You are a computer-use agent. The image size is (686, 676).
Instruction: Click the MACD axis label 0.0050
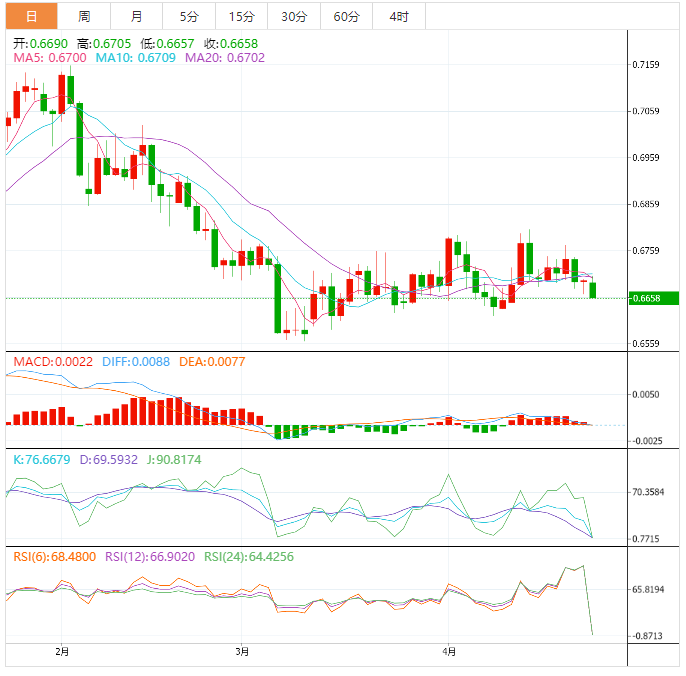tap(646, 395)
